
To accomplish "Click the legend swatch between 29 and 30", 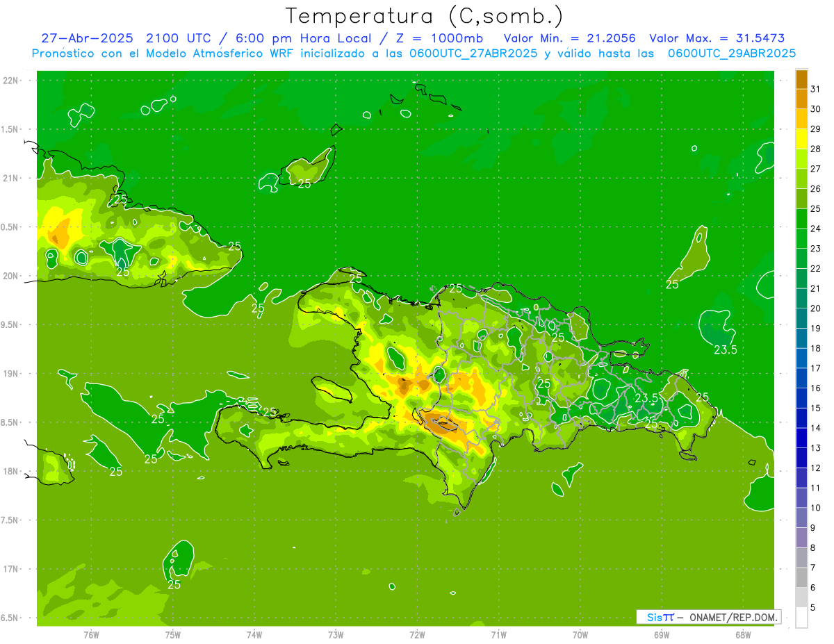I will click(801, 119).
